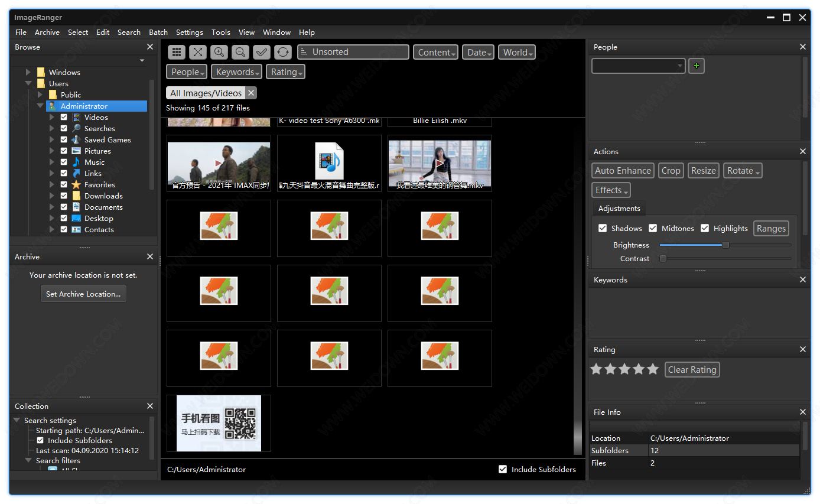Click the Auto Enhance button

click(623, 170)
